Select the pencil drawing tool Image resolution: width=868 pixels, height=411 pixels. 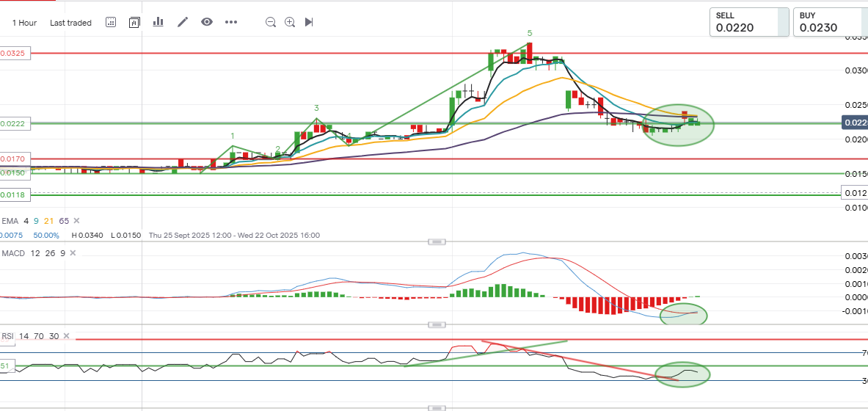point(183,22)
